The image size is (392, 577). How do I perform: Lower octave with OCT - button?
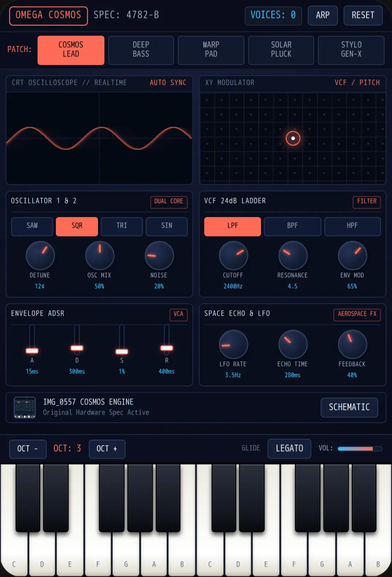pyautogui.click(x=28, y=449)
